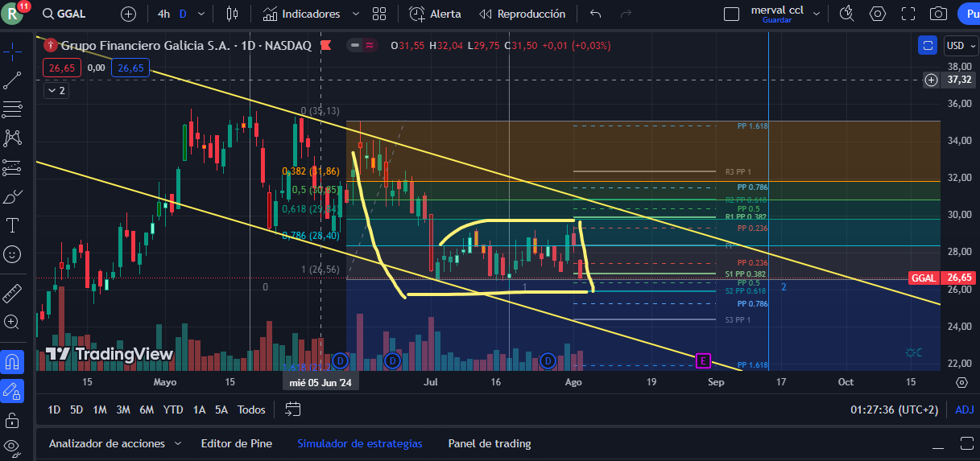Image resolution: width=980 pixels, height=461 pixels.
Task: Take a chart snapshot with camera icon
Action: point(938,14)
